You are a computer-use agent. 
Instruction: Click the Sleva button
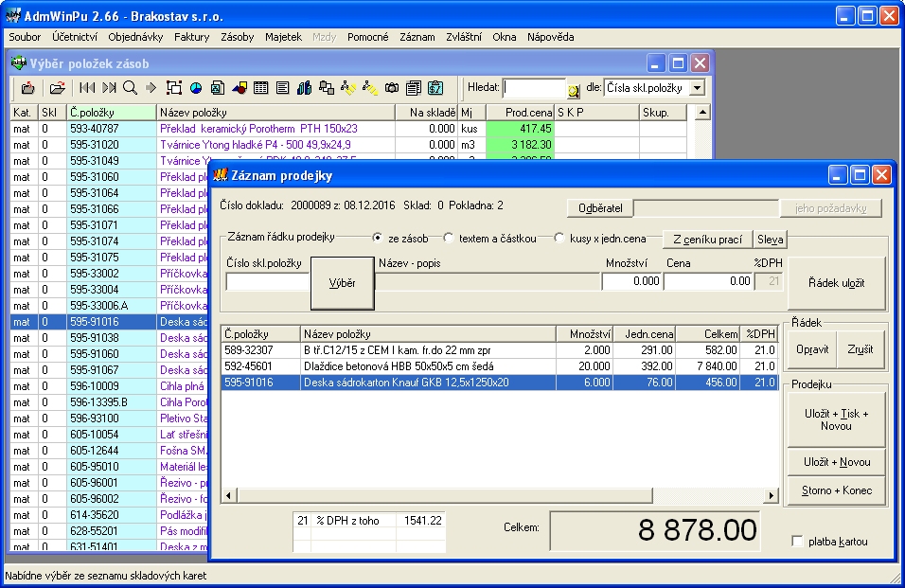(x=770, y=239)
